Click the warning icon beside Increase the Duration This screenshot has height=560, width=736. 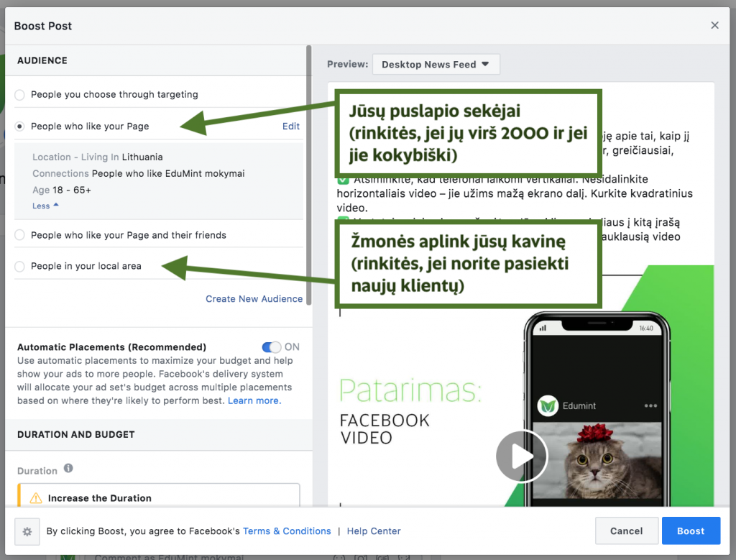(35, 498)
